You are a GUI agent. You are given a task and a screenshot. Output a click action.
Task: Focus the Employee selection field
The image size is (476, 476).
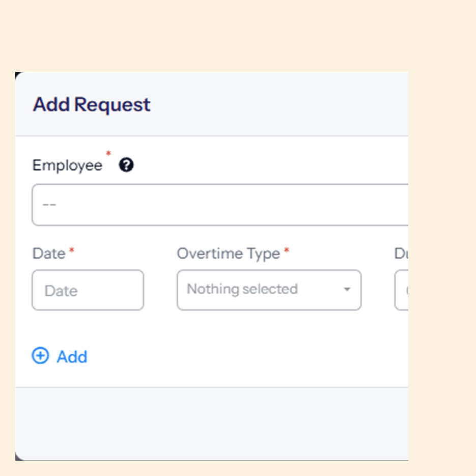tap(220, 205)
